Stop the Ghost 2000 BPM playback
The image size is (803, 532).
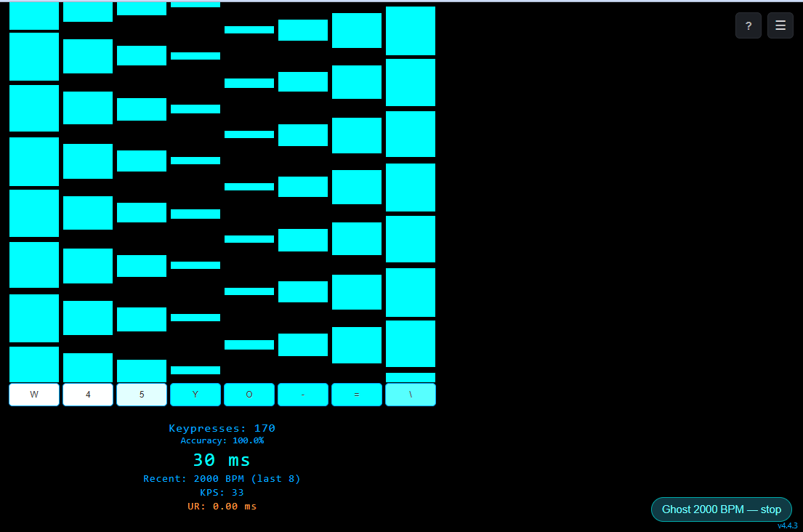721,509
